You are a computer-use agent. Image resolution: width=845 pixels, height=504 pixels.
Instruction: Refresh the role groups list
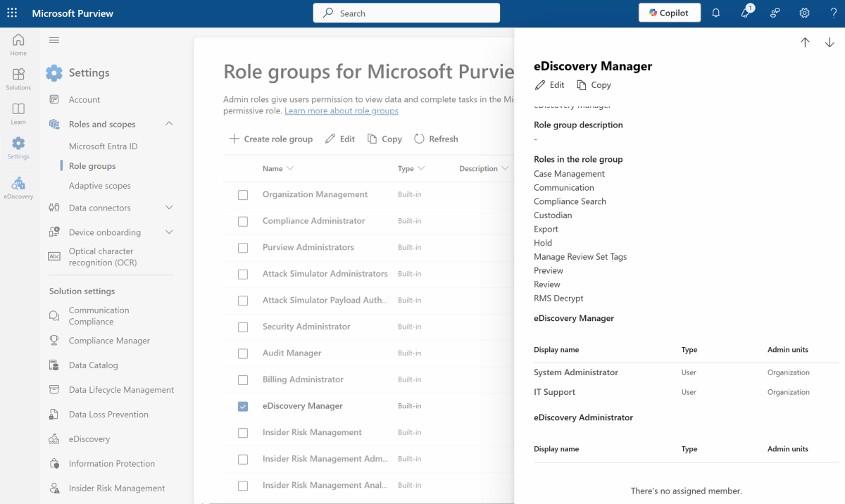[x=436, y=139]
